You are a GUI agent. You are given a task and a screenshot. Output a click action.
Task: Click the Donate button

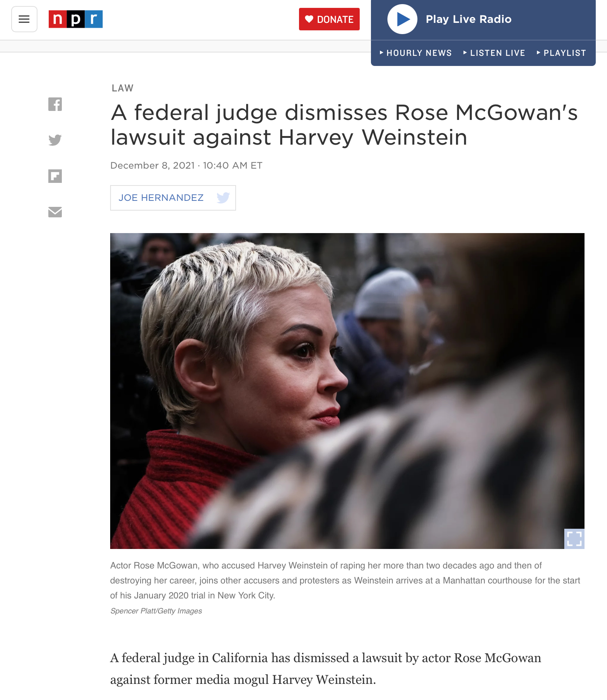329,19
